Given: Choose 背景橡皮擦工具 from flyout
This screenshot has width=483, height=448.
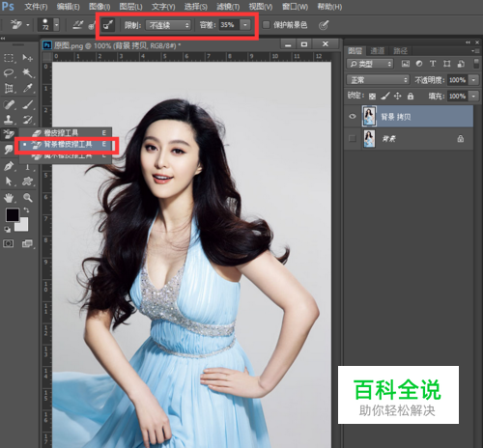Looking at the screenshot, I should point(66,145).
